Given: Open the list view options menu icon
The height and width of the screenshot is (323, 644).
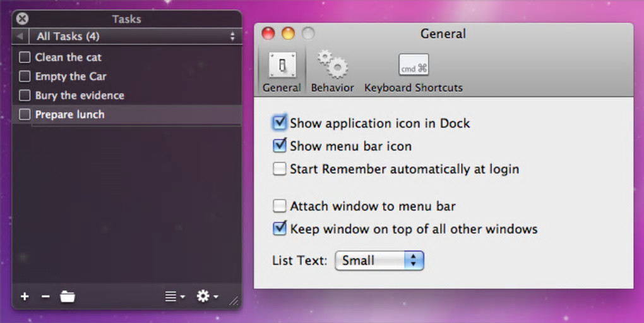Looking at the screenshot, I should coord(175,296).
